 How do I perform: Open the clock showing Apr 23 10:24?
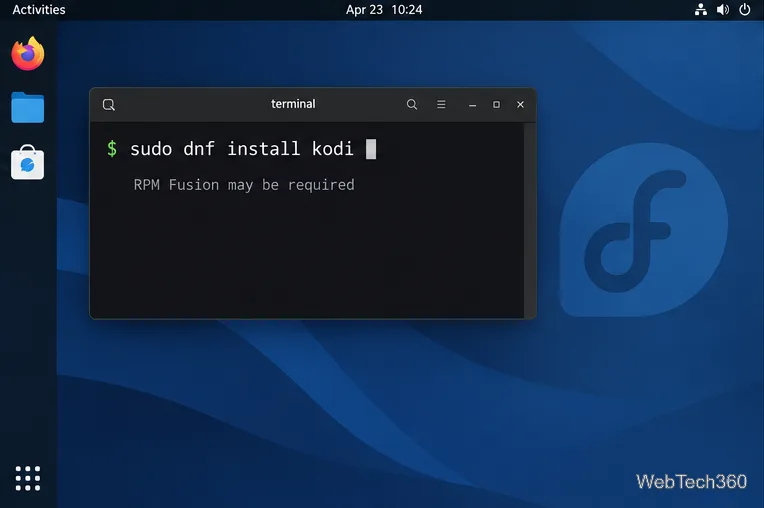[384, 10]
